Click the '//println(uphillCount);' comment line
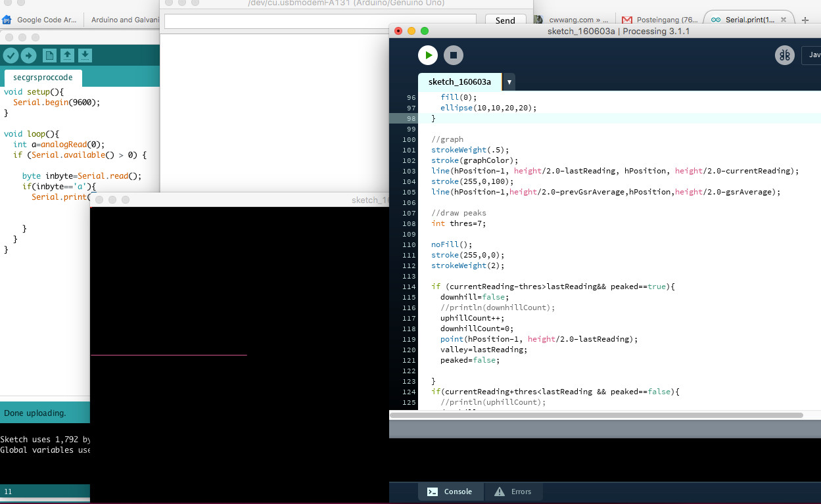This screenshot has height=504, width=821. pos(493,402)
